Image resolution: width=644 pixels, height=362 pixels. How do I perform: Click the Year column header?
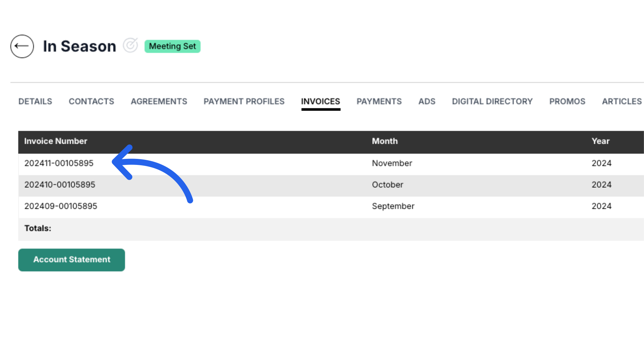click(x=600, y=141)
